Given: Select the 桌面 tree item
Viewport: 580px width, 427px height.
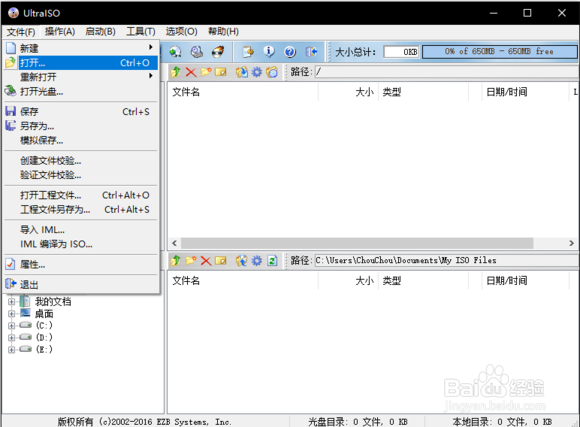Looking at the screenshot, I should [44, 314].
